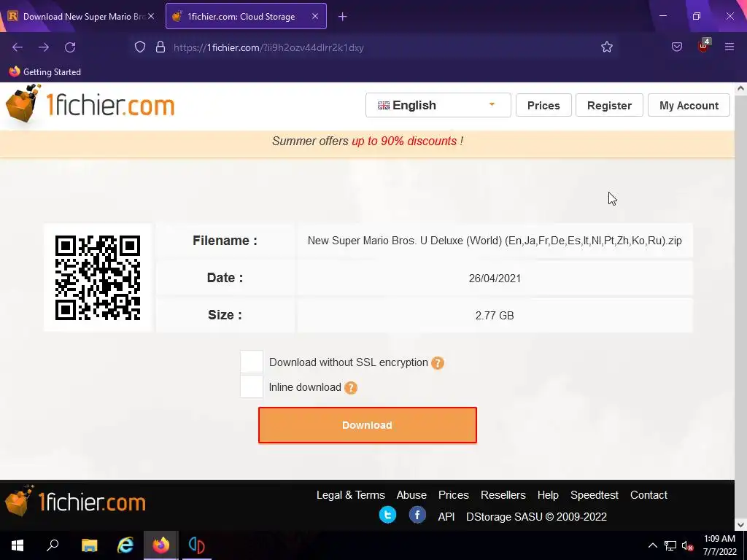Click the up to 90% discounts link

click(x=404, y=141)
